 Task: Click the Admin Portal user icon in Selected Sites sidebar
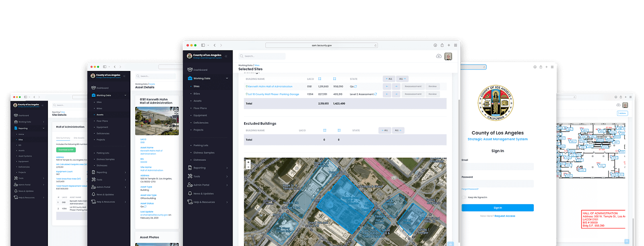[190, 185]
